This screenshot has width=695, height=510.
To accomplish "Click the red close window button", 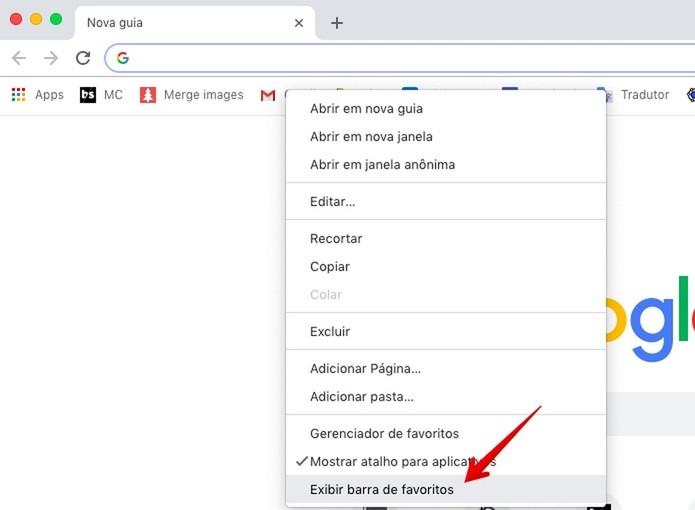I will point(16,19).
